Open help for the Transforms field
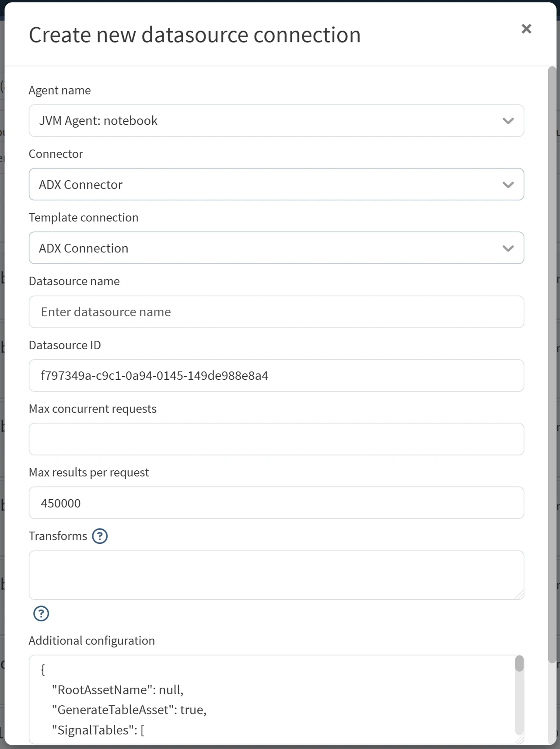Viewport: 560px width, 749px height. 100,536
